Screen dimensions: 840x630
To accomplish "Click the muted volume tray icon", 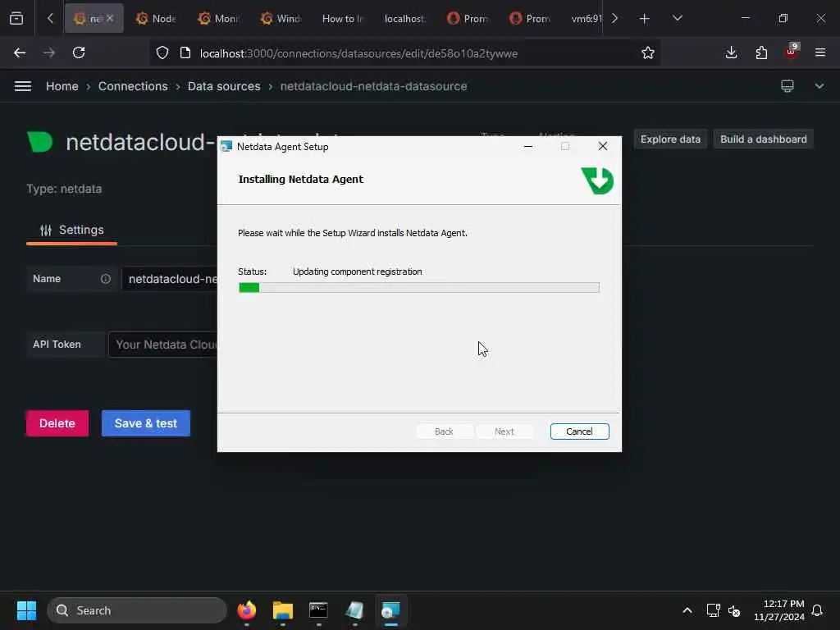I will pos(734,610).
